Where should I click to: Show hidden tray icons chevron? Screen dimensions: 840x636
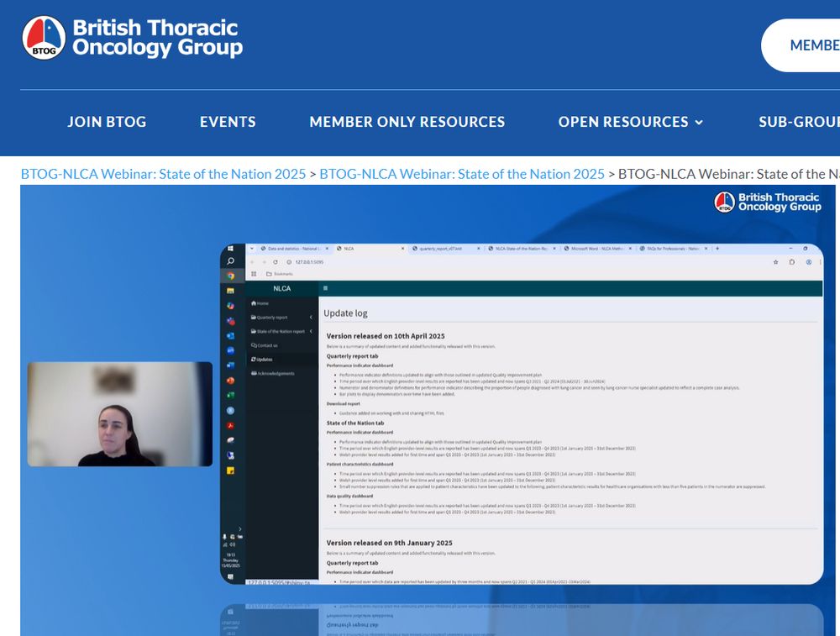[239, 528]
